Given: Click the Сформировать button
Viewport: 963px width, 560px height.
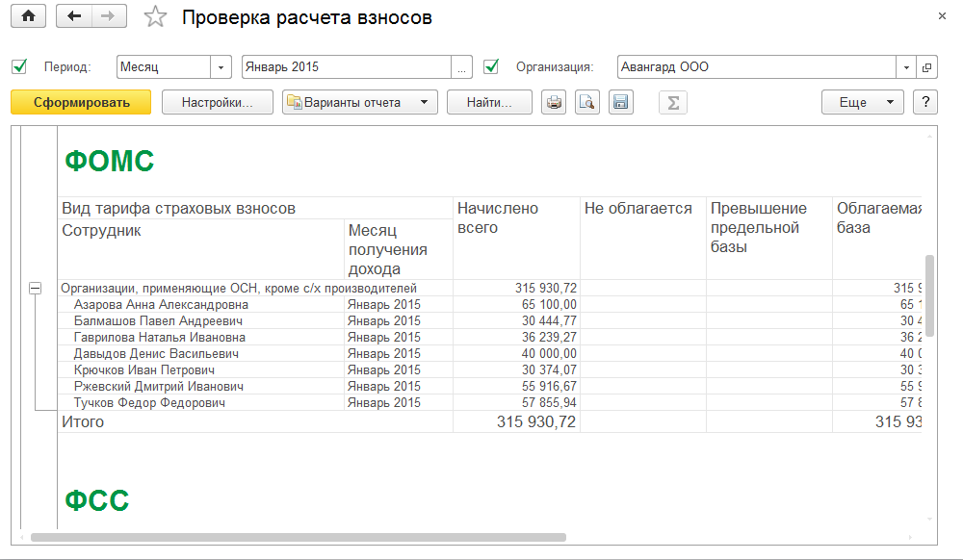Looking at the screenshot, I should (x=81, y=103).
